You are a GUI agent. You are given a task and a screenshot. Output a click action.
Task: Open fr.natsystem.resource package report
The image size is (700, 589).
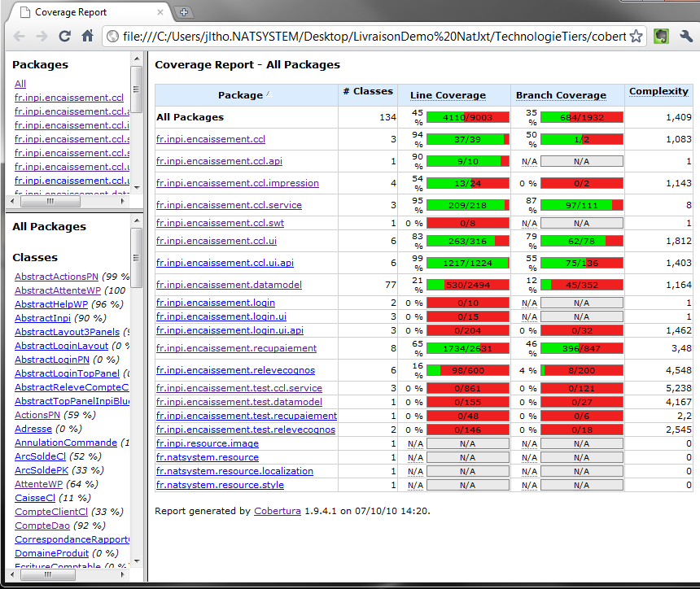tap(207, 457)
